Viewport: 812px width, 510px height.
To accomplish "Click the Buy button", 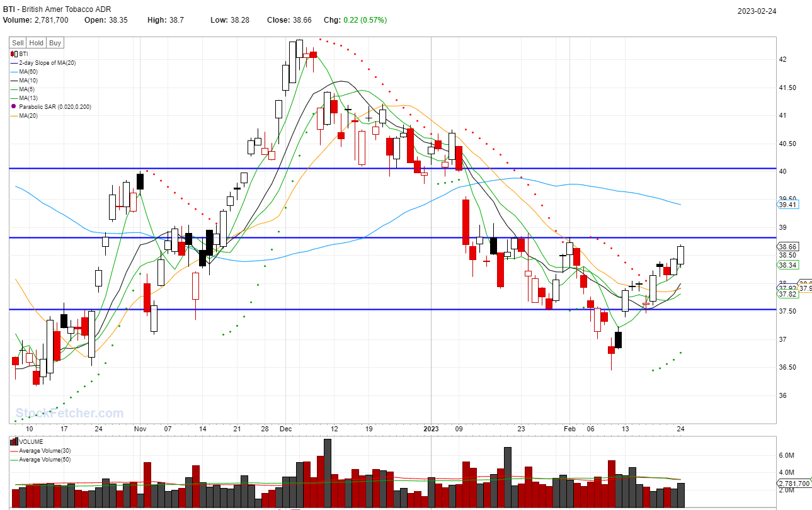I will click(55, 43).
